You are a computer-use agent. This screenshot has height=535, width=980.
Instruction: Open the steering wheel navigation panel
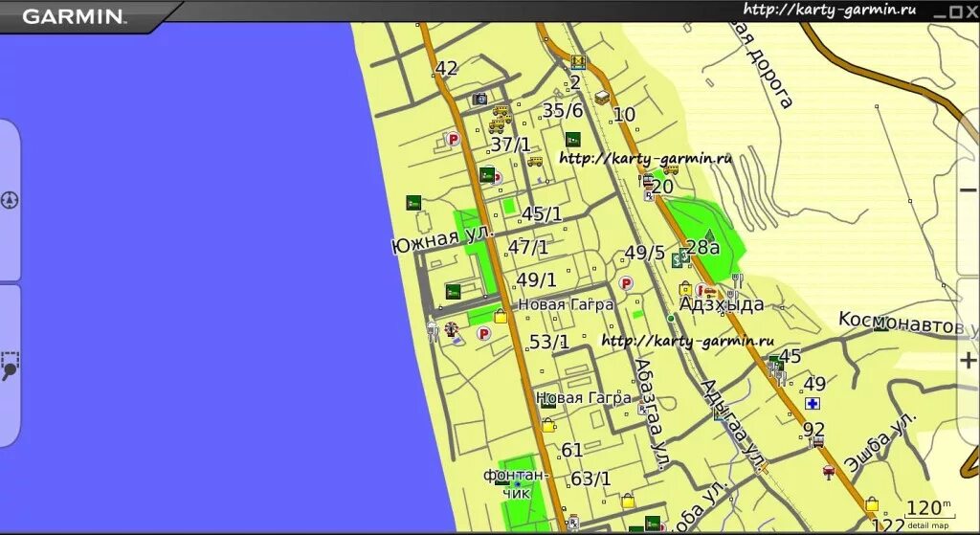tap(10, 200)
